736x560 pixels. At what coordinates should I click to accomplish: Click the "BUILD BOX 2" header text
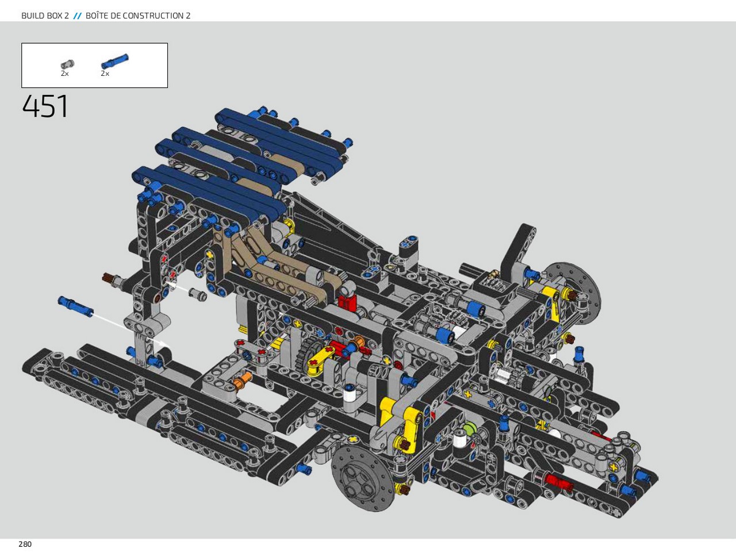point(45,16)
